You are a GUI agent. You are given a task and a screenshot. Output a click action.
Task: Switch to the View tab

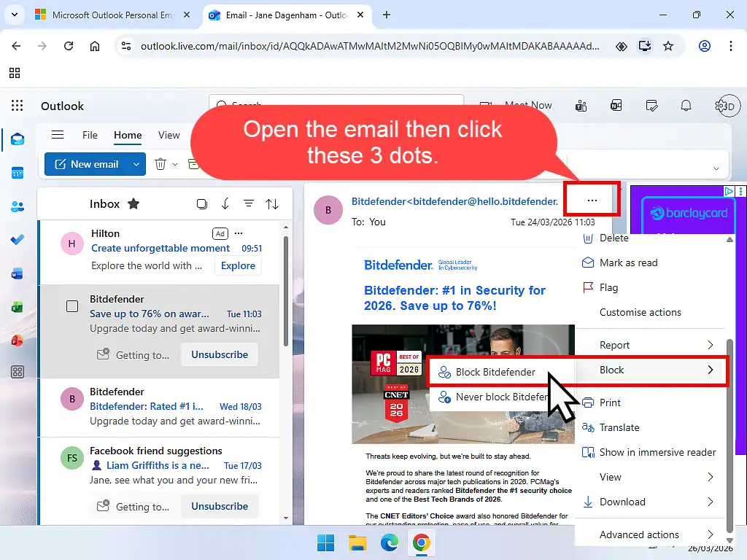click(169, 135)
